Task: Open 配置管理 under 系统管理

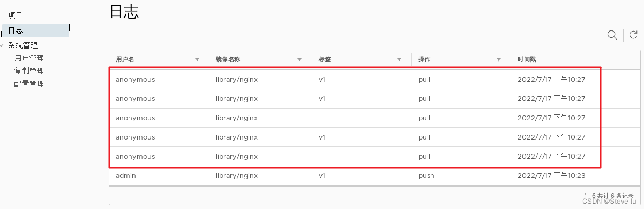Action: point(29,84)
